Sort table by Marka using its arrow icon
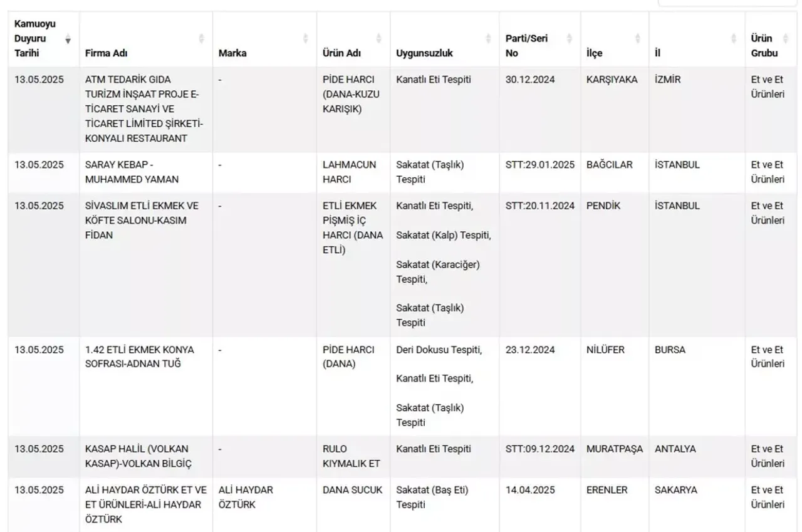Viewport: 802px width, 532px height. coord(305,39)
